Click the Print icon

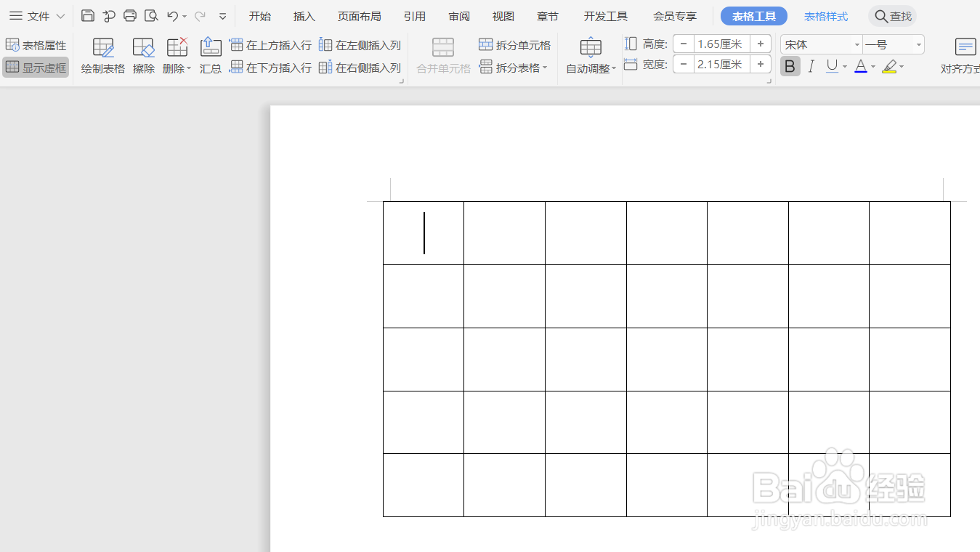pyautogui.click(x=130, y=16)
